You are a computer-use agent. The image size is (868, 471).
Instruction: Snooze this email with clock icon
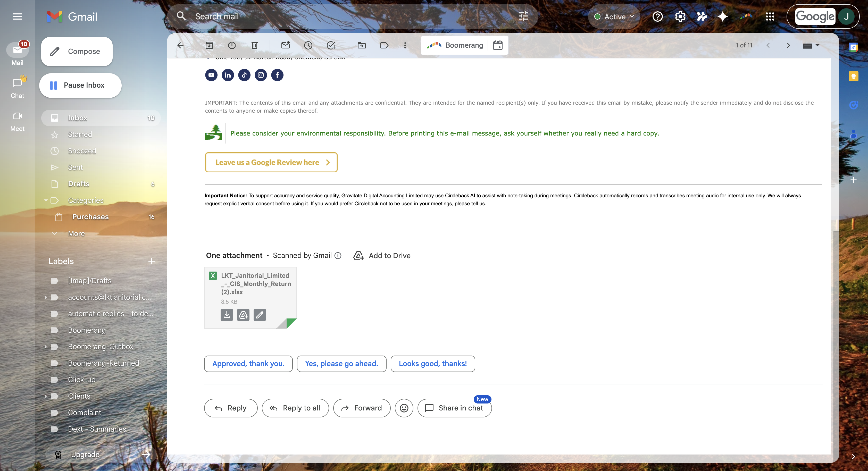click(308, 45)
